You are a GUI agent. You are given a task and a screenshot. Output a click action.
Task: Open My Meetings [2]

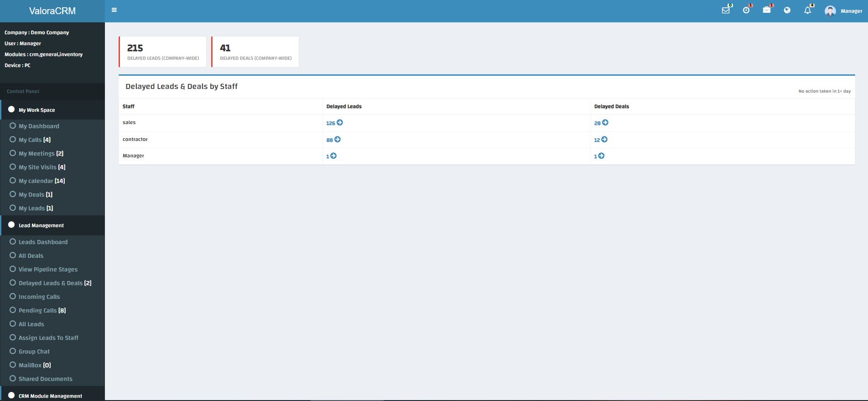click(41, 153)
